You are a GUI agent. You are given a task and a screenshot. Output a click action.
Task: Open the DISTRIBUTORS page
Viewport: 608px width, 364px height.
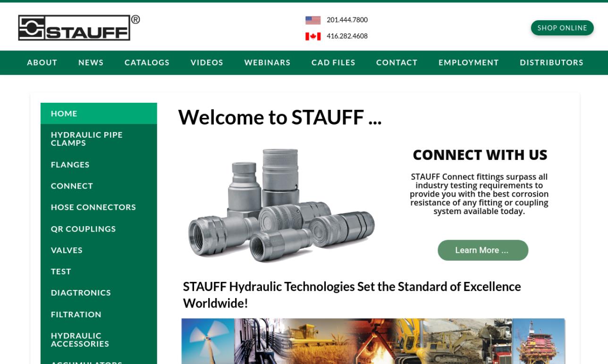551,62
